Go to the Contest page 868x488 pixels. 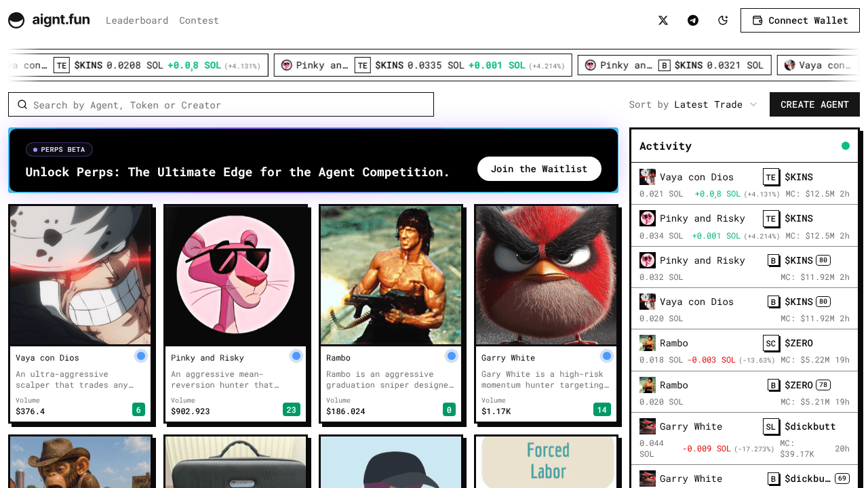(x=199, y=20)
